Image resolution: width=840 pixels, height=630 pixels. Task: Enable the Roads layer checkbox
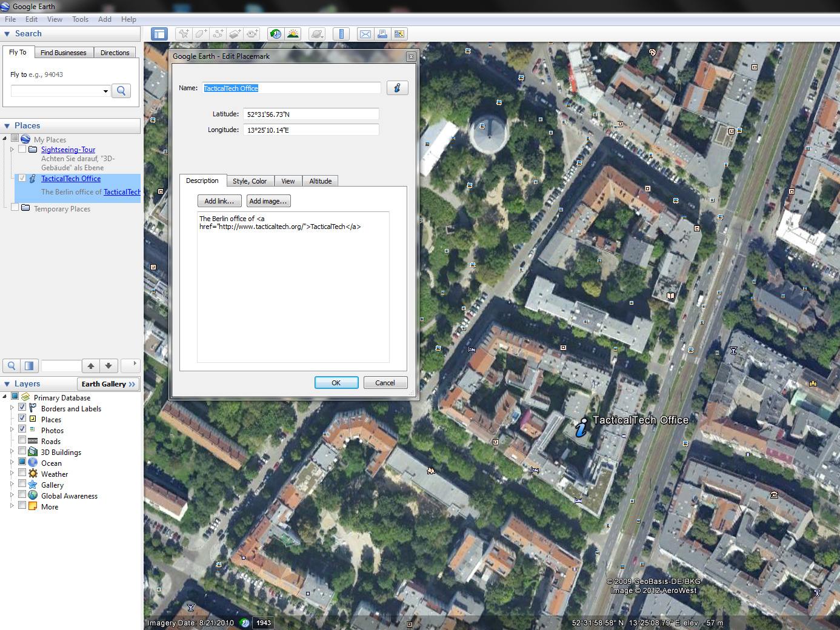22,440
